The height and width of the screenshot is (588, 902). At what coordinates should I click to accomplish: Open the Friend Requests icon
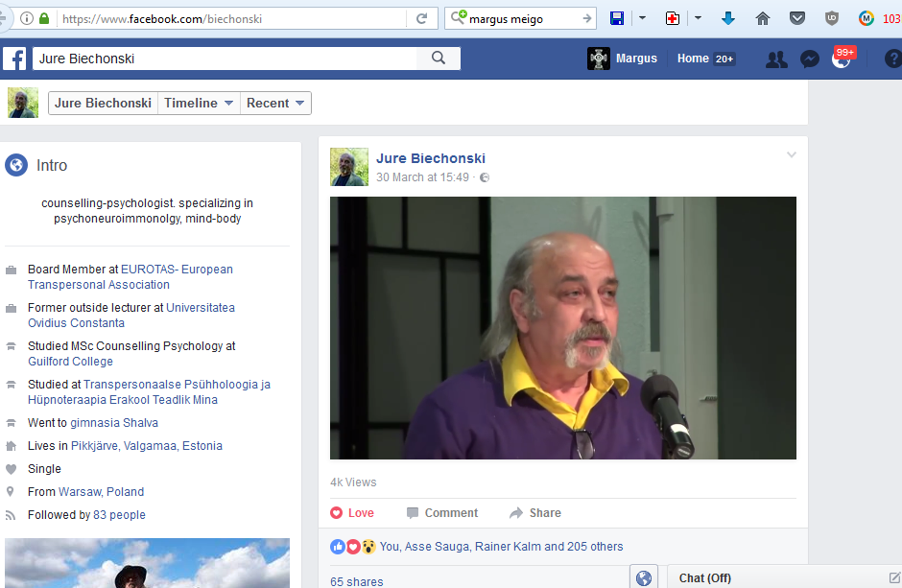776,59
